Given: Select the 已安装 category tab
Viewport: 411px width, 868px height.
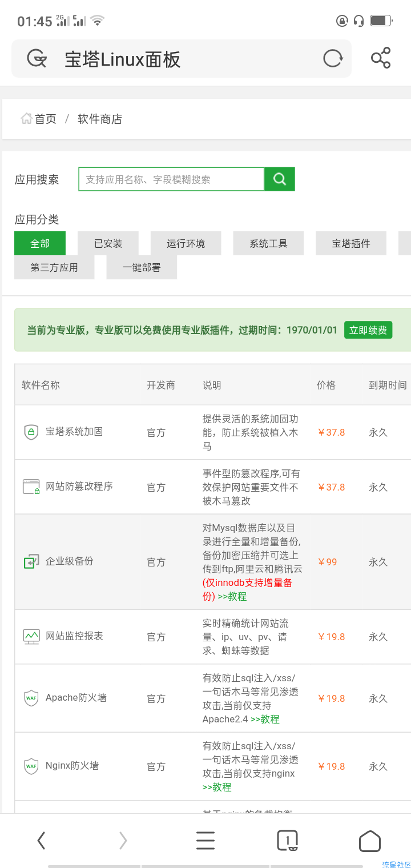Looking at the screenshot, I should [x=108, y=243].
